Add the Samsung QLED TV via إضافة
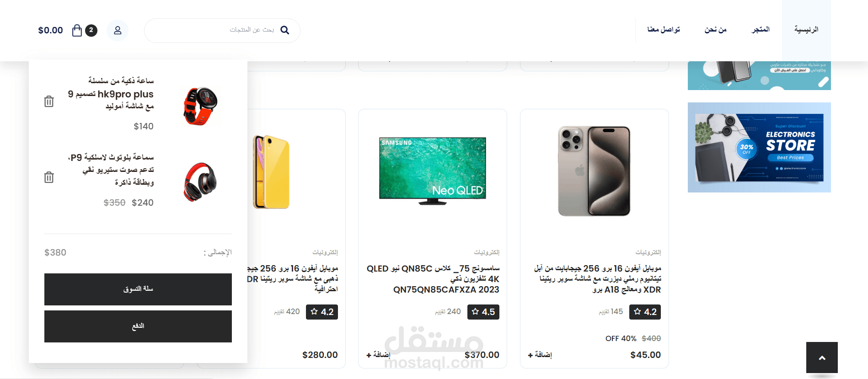Image resolution: width=868 pixels, height=379 pixels. coord(378,355)
